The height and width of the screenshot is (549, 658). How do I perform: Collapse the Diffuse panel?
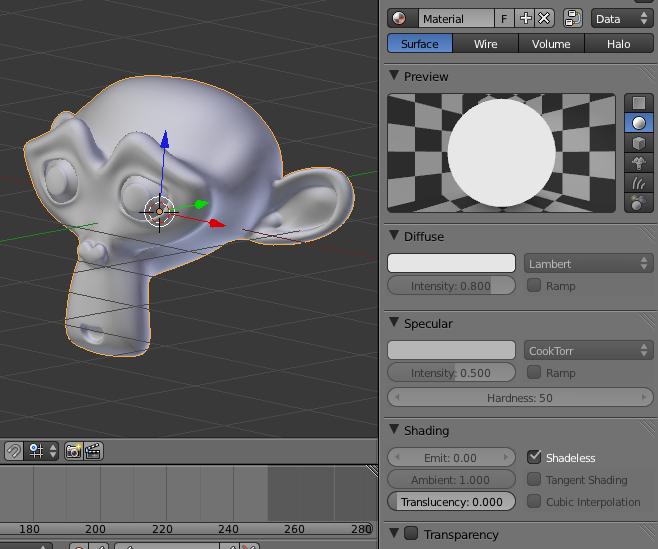pos(394,235)
